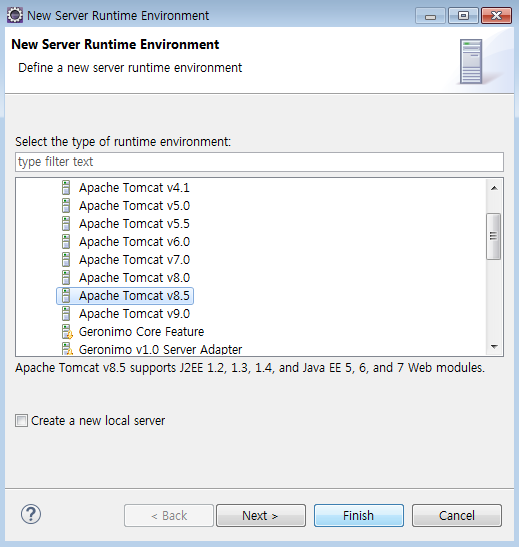Click the Next button

pos(261,515)
